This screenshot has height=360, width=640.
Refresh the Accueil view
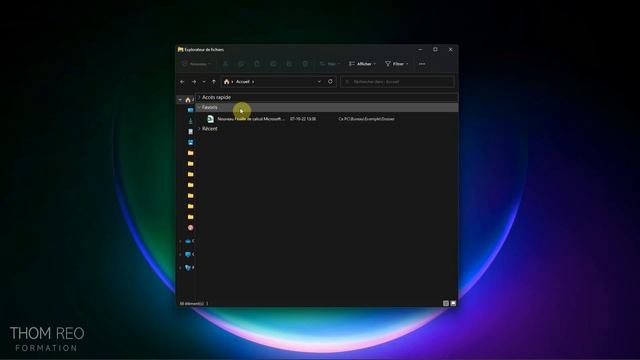(x=330, y=82)
